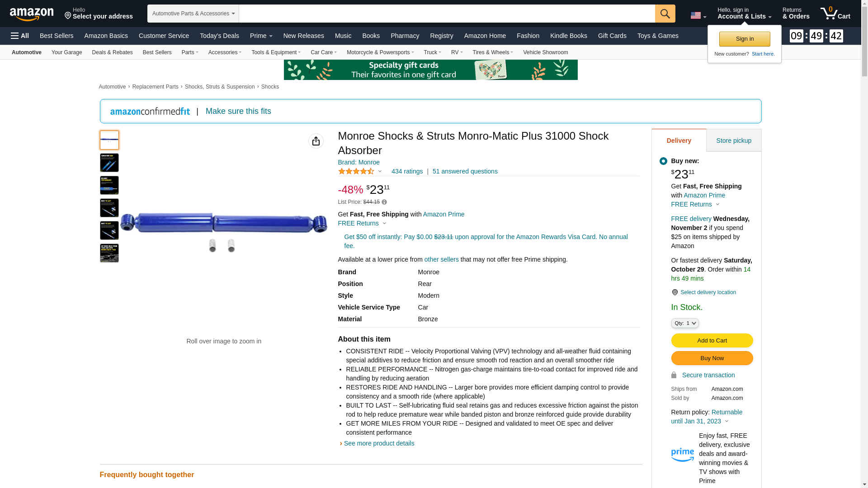
Task: Click inside the search text field
Action: point(446,14)
